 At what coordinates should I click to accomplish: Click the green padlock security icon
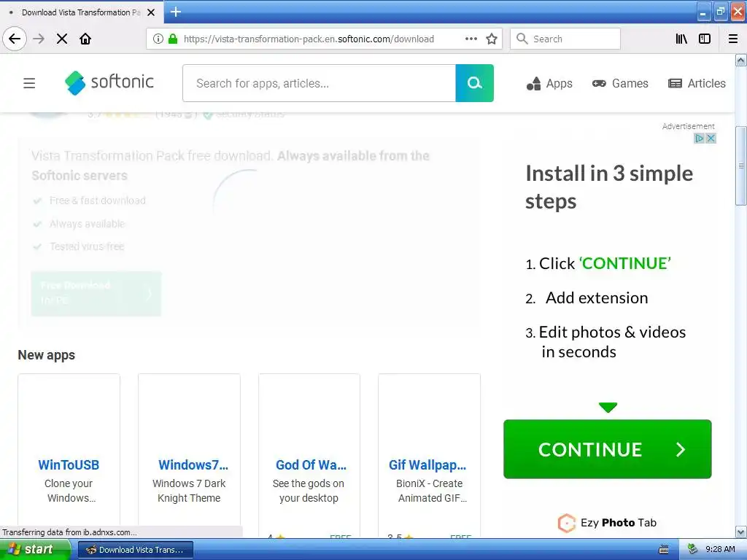(x=173, y=39)
